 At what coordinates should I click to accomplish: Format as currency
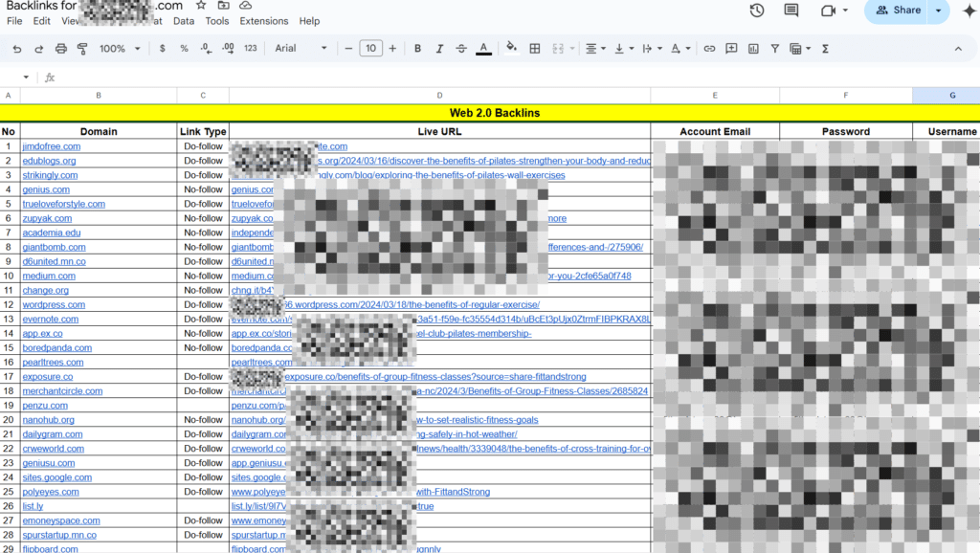point(163,49)
